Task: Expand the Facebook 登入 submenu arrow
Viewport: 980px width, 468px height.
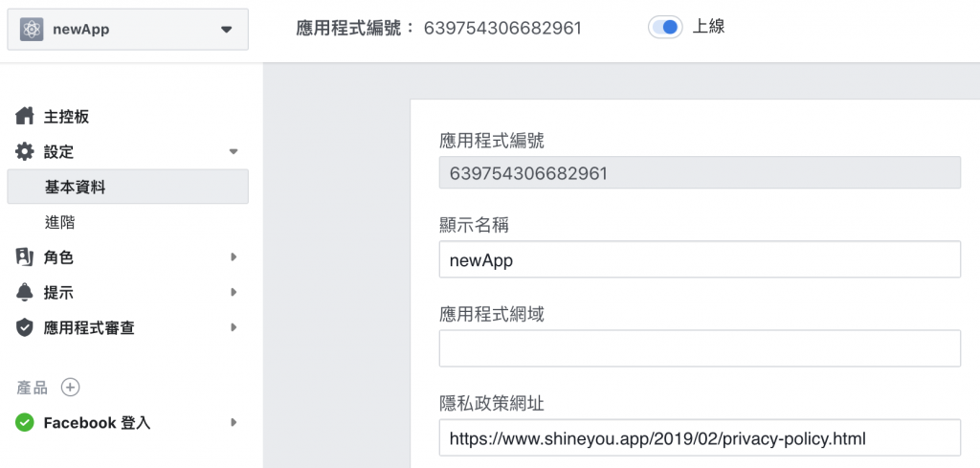Action: pyautogui.click(x=233, y=422)
